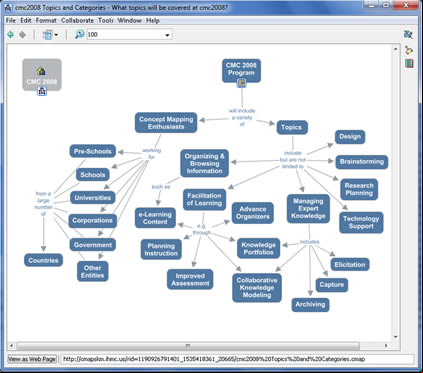Screen dimensions: 423x373
Task: Click the cmap URL address field
Action: [237, 359]
